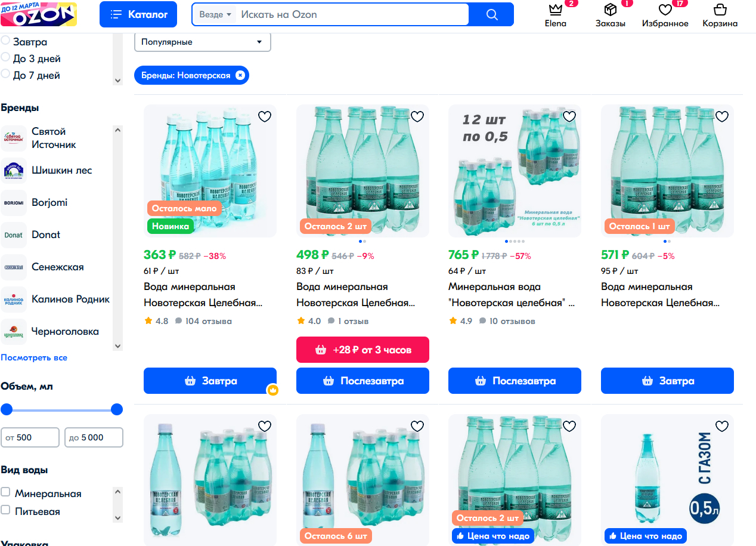
Task: Open the Elena profile crown icon
Action: pyautogui.click(x=556, y=10)
